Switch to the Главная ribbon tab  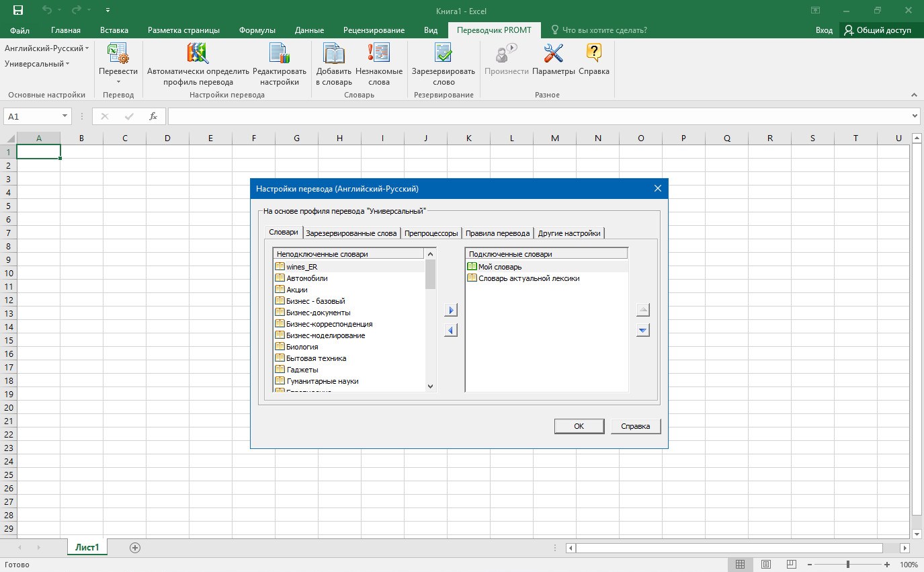(66, 30)
